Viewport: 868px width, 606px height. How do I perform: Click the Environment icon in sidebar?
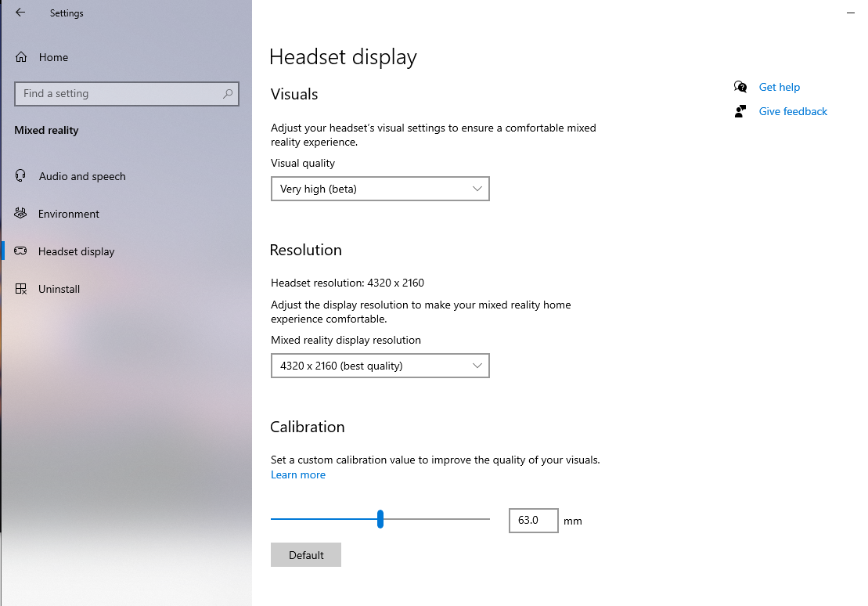(x=20, y=213)
